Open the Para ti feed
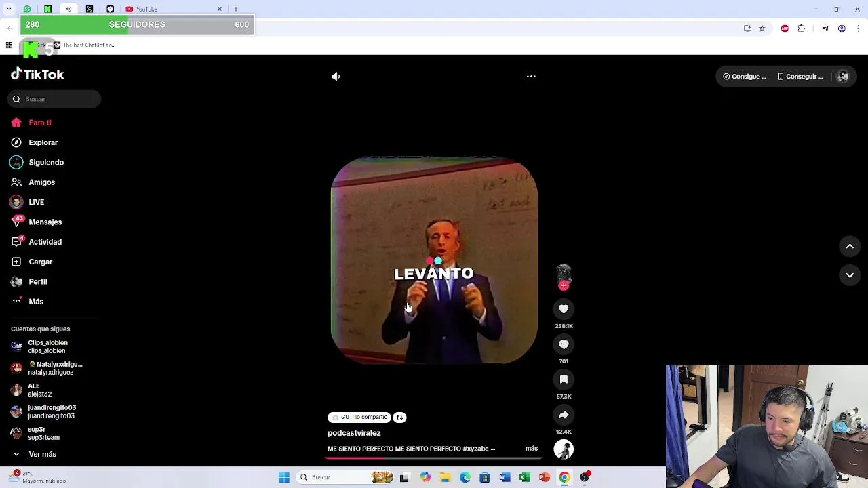 click(31, 123)
